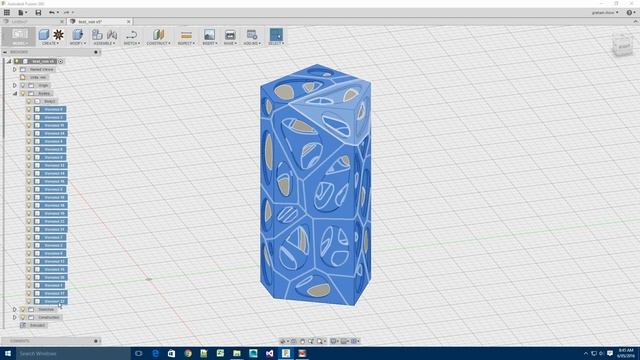The width and height of the screenshot is (640, 360).
Task: Collapse the Browser panel header arrow
Action: tap(5, 52)
